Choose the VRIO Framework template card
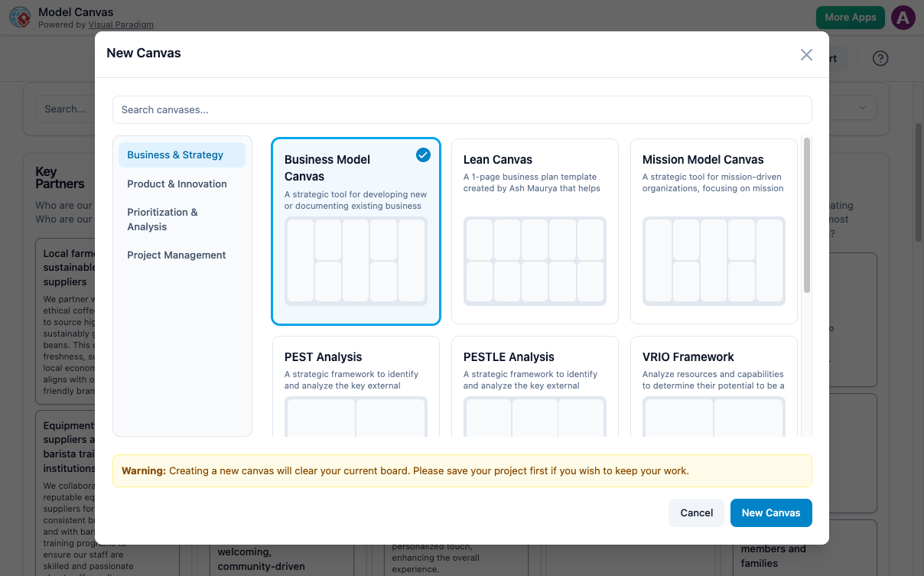The height and width of the screenshot is (576, 924). 714,386
